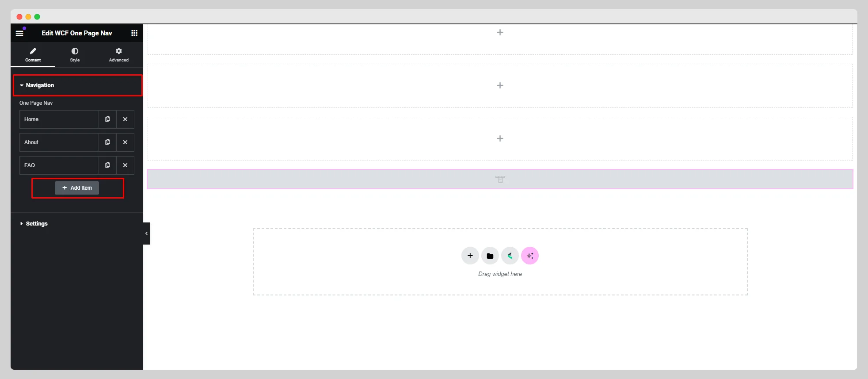868x379 pixels.
Task: Open the Advanced tab
Action: [x=119, y=55]
